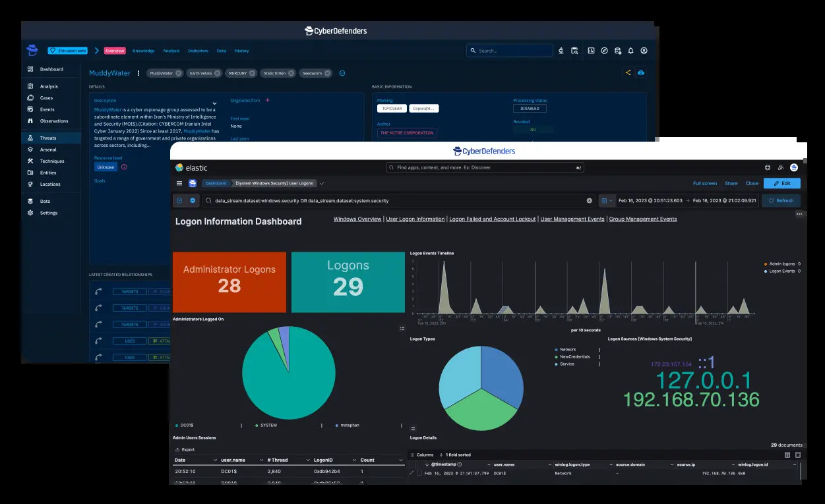Open Techniques in the left sidebar
This screenshot has width=825, height=504.
pos(52,161)
